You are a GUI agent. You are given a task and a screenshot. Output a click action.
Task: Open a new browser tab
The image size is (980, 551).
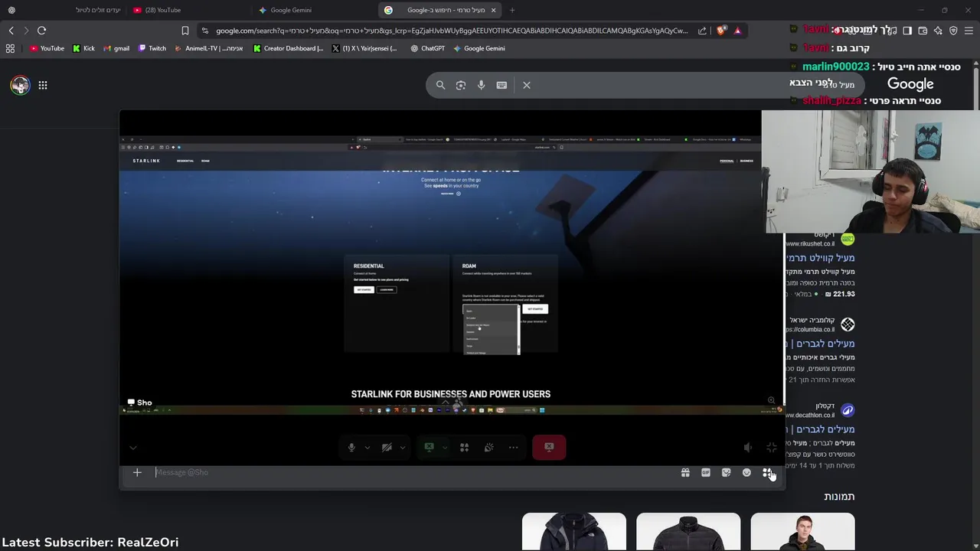[x=512, y=10]
